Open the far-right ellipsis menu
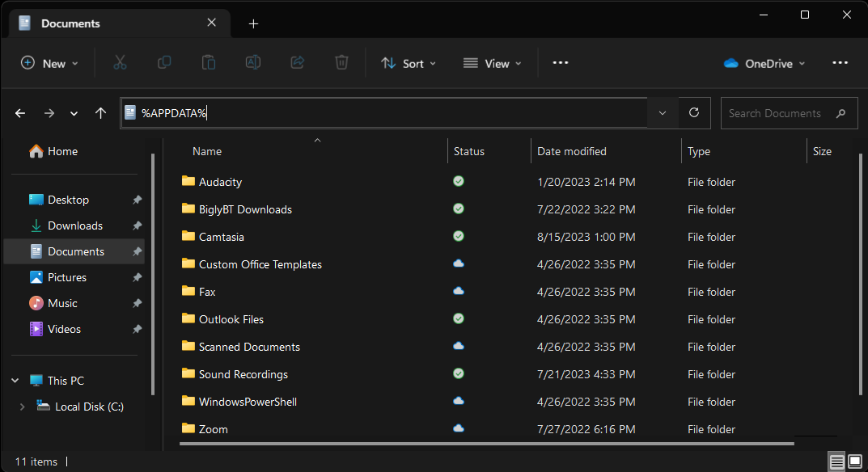The height and width of the screenshot is (472, 868). click(x=840, y=62)
